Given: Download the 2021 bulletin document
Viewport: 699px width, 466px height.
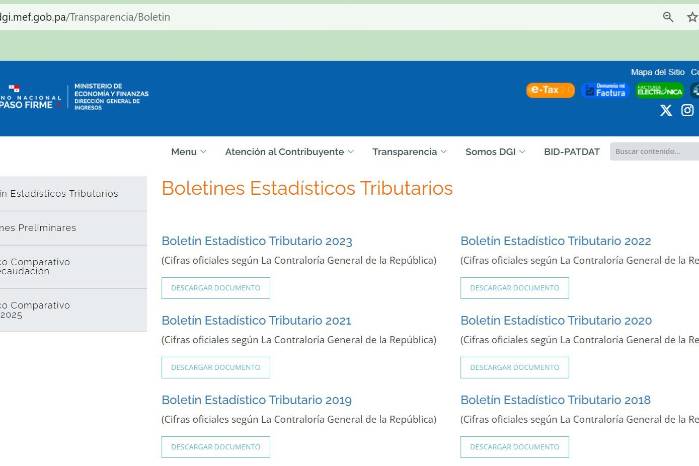Looking at the screenshot, I should (x=216, y=367).
